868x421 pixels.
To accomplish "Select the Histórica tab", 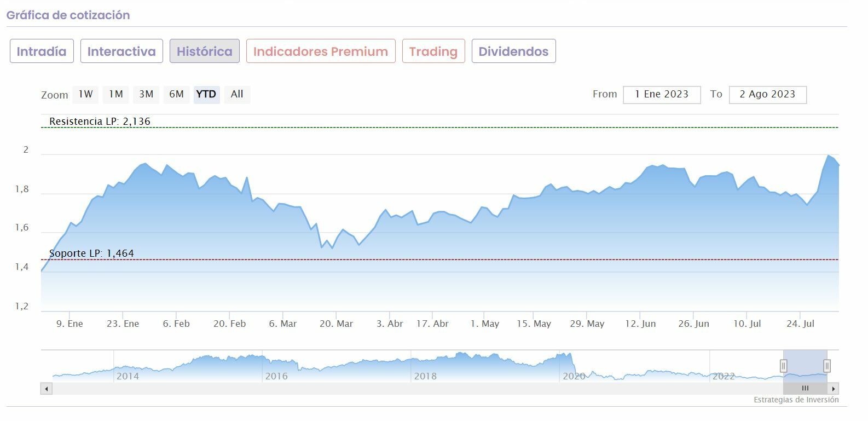I will pyautogui.click(x=204, y=51).
